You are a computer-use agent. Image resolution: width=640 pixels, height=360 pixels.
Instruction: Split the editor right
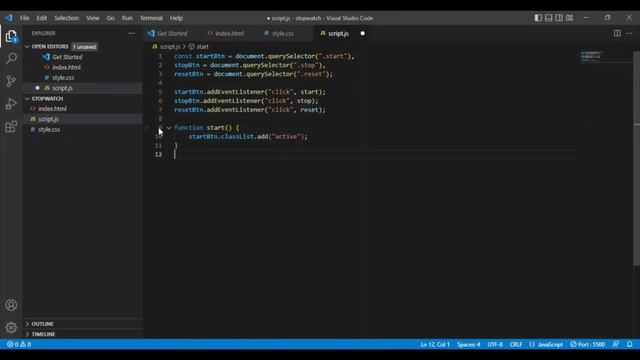point(617,33)
